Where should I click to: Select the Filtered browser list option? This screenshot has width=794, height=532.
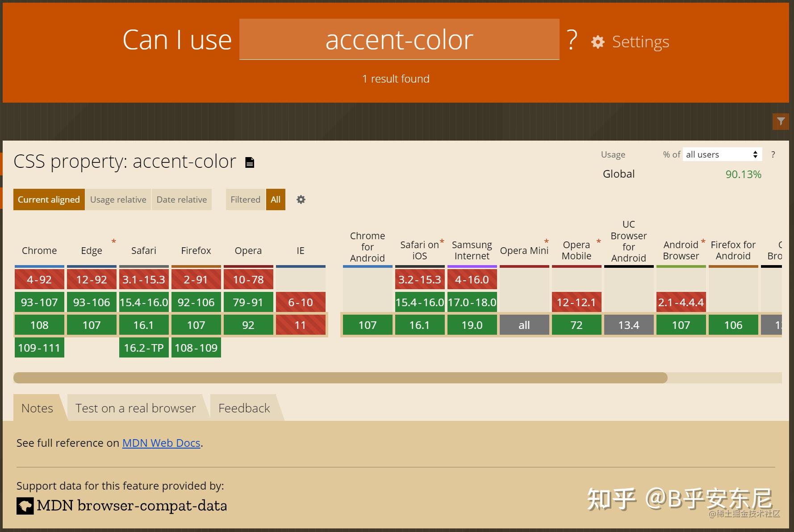[x=245, y=199]
